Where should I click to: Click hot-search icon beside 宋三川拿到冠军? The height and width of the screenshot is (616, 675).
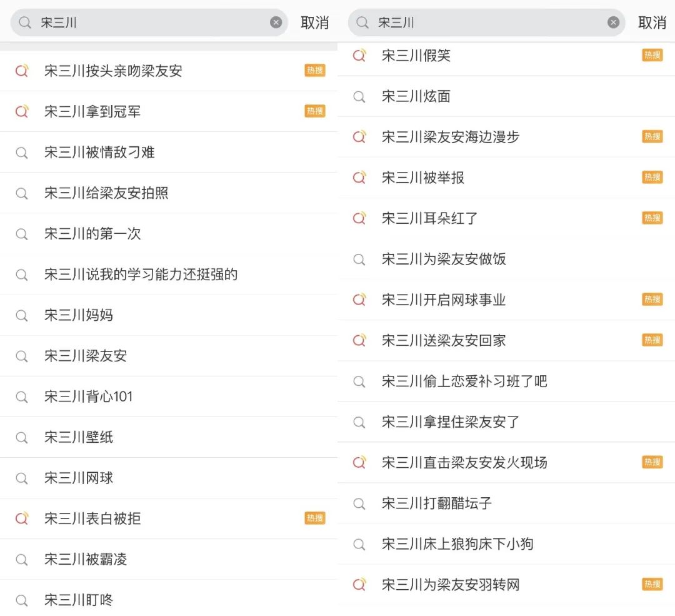[x=22, y=111]
